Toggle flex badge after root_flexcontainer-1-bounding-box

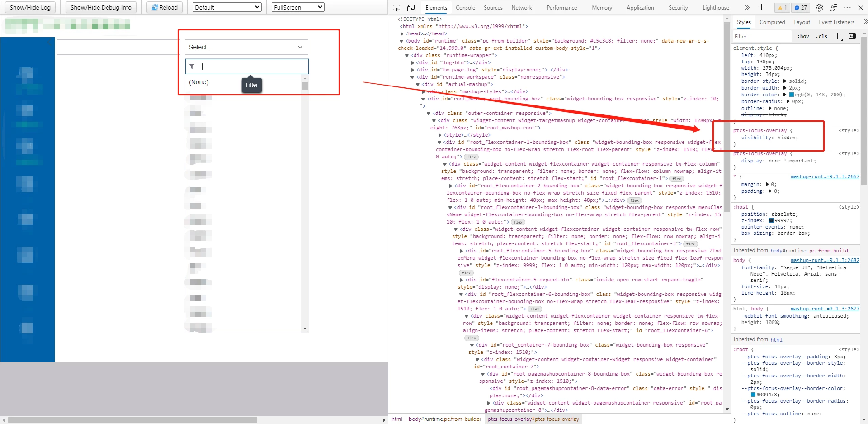pos(472,157)
